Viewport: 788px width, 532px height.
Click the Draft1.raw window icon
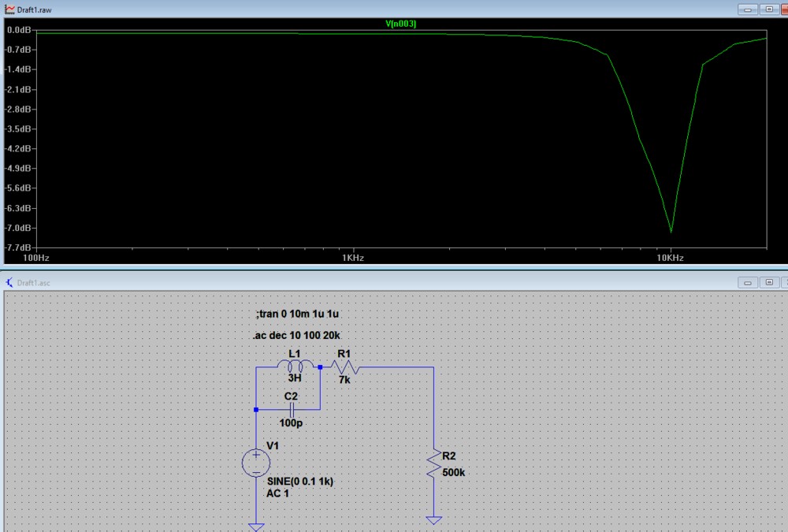[x=9, y=9]
